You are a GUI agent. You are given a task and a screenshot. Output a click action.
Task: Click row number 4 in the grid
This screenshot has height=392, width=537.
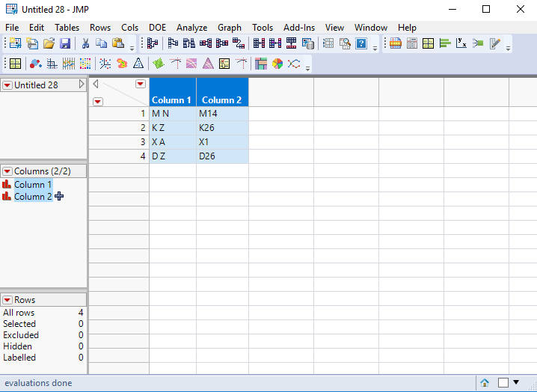point(119,156)
